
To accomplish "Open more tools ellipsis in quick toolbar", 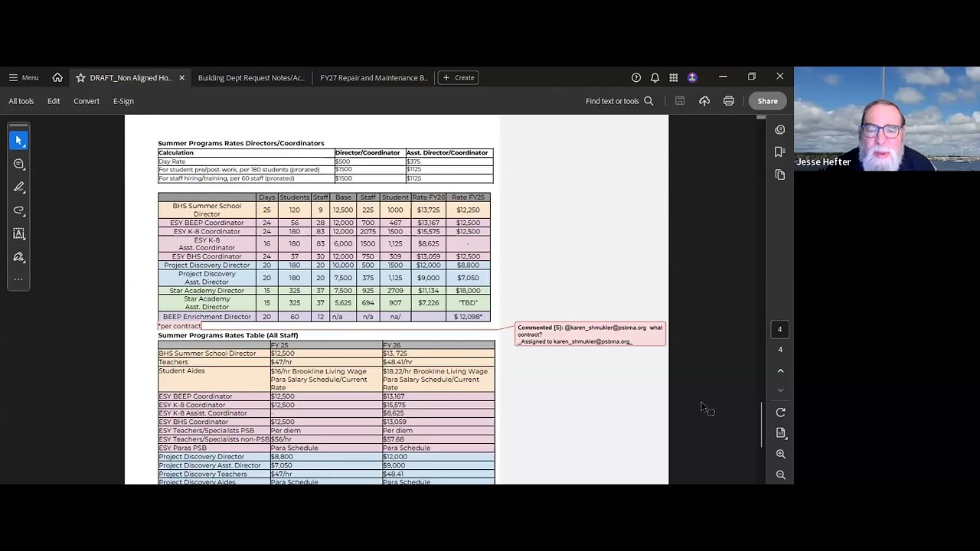I will pos(19,279).
